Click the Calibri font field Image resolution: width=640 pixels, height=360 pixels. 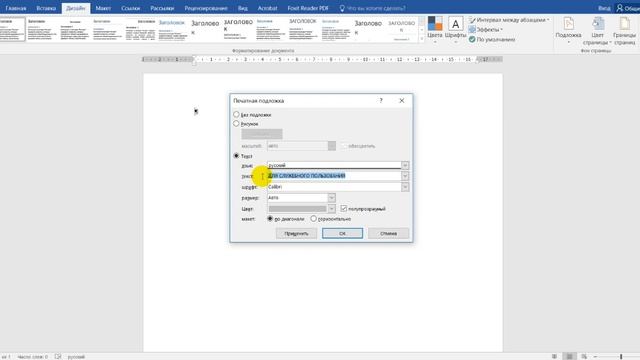click(334, 187)
